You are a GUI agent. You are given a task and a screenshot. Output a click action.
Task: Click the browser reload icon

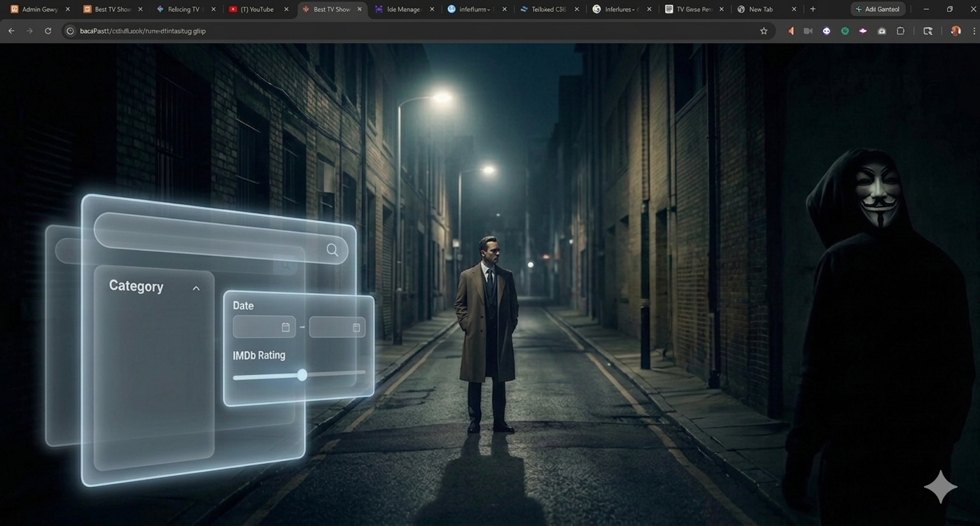click(x=48, y=31)
